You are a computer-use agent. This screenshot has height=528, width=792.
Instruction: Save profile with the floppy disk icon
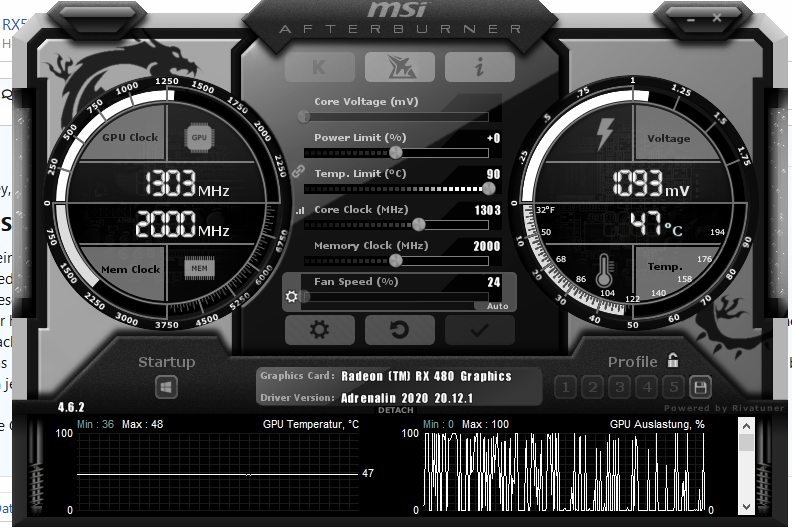[x=700, y=388]
